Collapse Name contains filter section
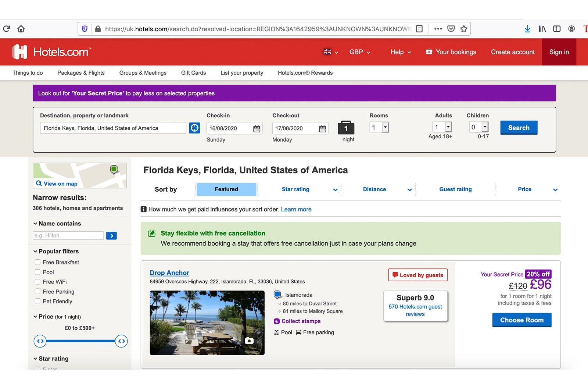This screenshot has height=392, width=588. pyautogui.click(x=57, y=224)
